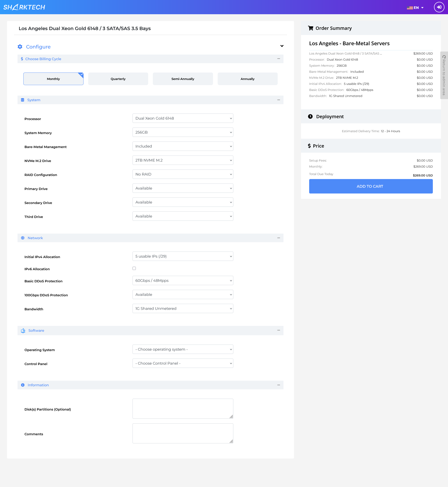Collapse the Software panel minus
This screenshot has width=448, height=487.
(279, 330)
